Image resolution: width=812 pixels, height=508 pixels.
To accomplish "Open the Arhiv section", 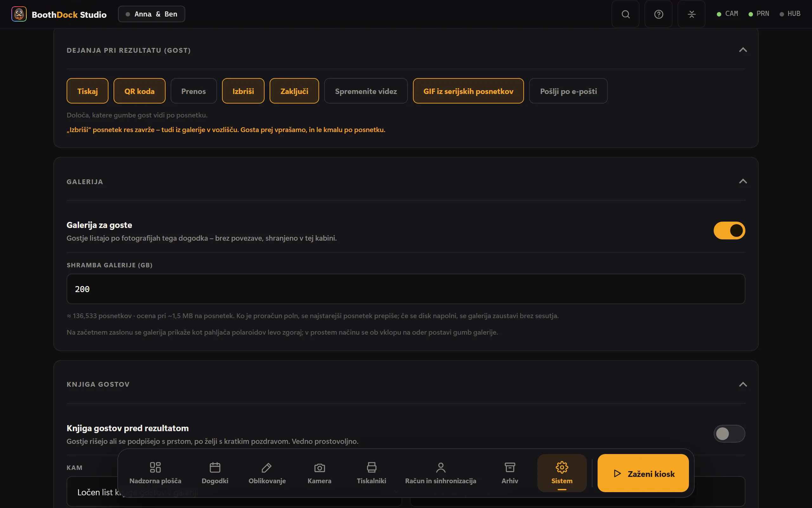I will click(x=510, y=473).
